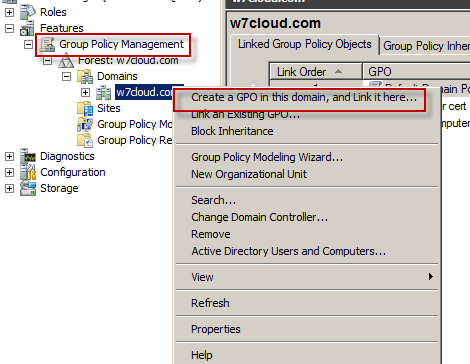The width and height of the screenshot is (470, 364).
Task: Expand the Roles tree node
Action: click(9, 12)
